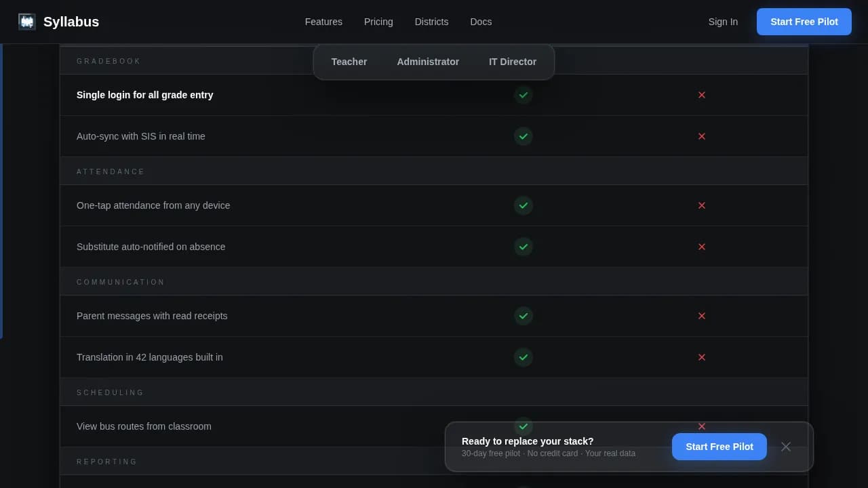Click green check for Single login row

(524, 95)
